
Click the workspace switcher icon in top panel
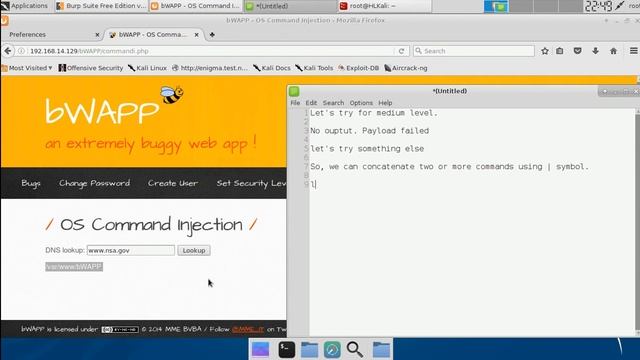(x=496, y=6)
